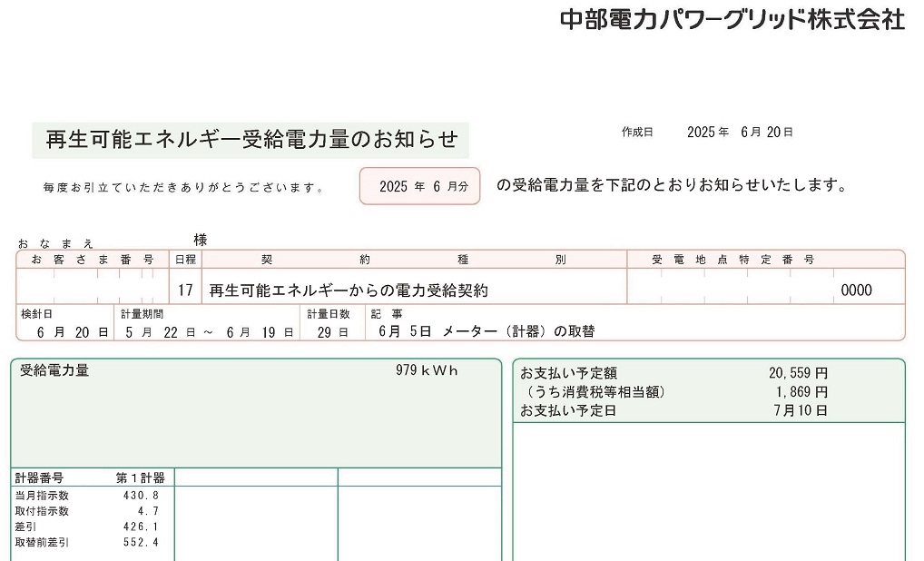Screen dimensions: 924x561
Task: Click the 差引 label
Action: click(x=25, y=527)
